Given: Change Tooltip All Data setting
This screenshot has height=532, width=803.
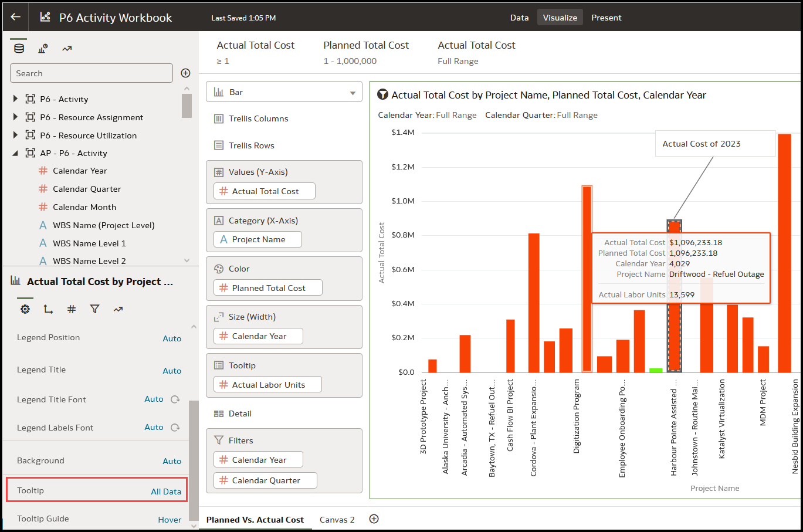Looking at the screenshot, I should 166,492.
